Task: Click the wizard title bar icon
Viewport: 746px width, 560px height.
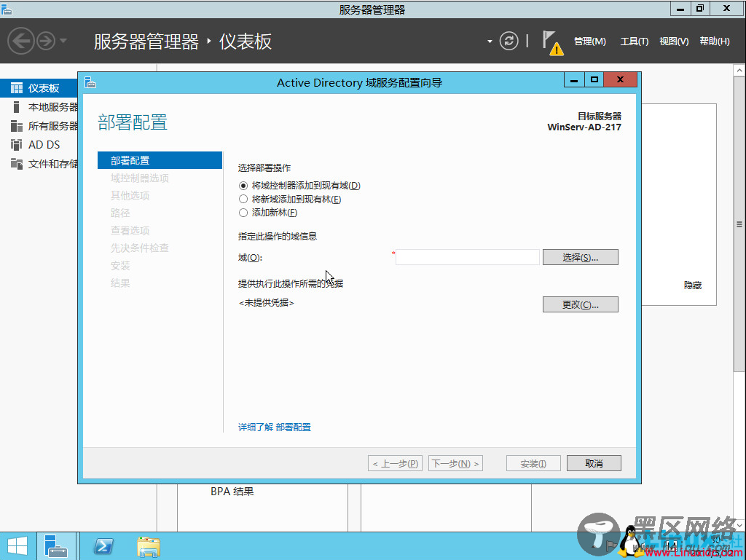Action: pyautogui.click(x=90, y=83)
